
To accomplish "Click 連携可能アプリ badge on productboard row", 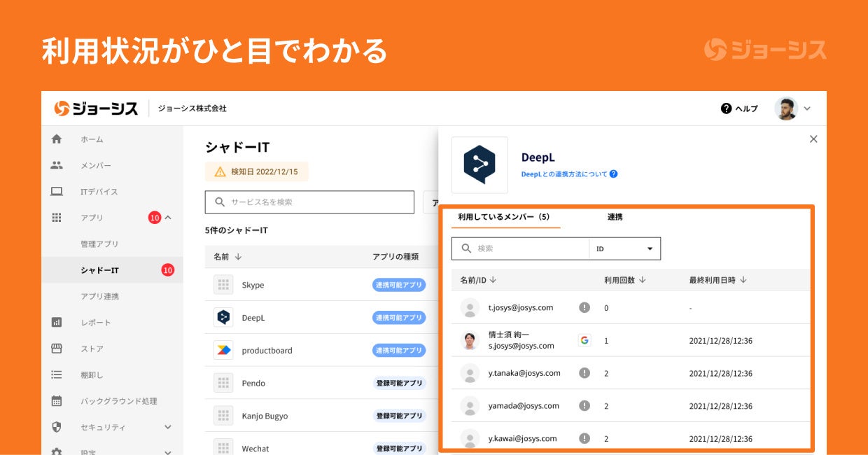I will [399, 350].
